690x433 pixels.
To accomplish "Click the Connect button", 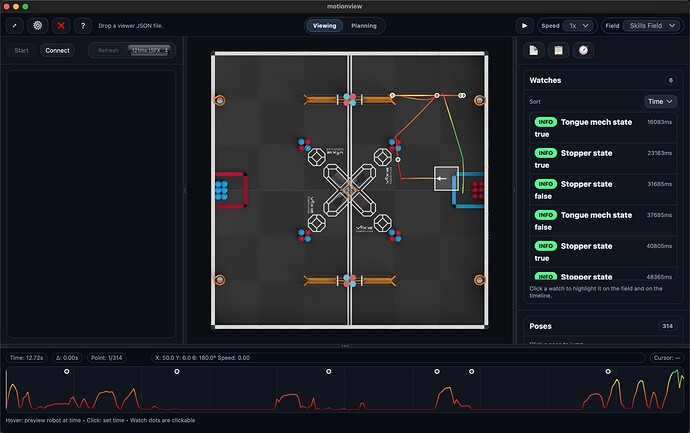I will (x=57, y=50).
